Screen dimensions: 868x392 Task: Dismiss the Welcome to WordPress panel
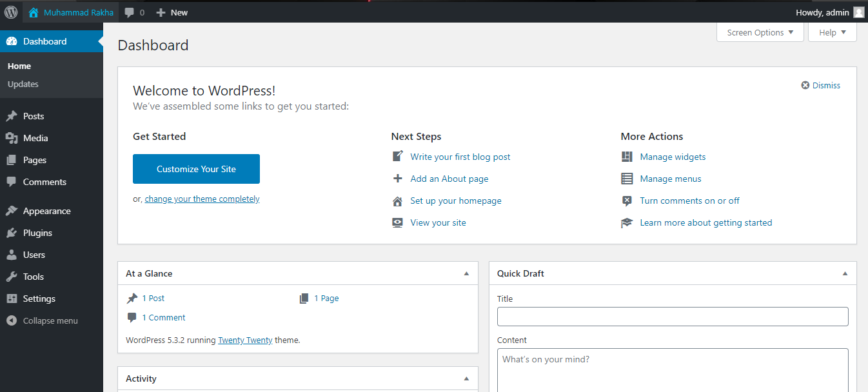pyautogui.click(x=820, y=85)
